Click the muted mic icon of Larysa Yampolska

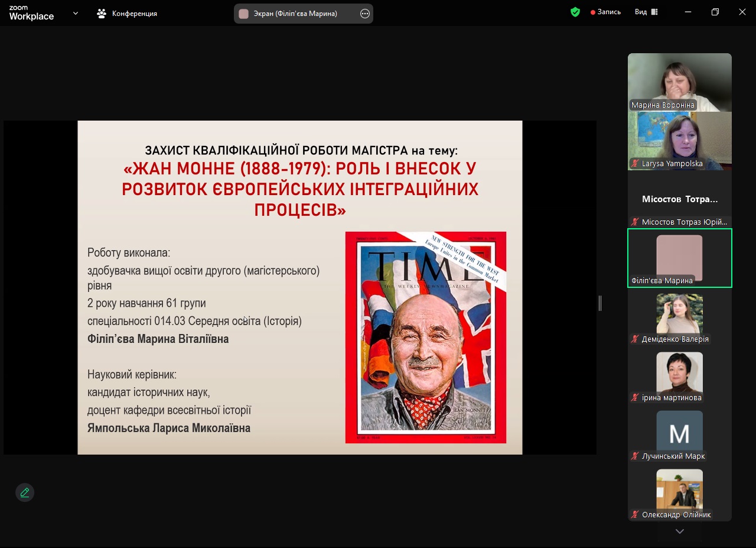635,164
